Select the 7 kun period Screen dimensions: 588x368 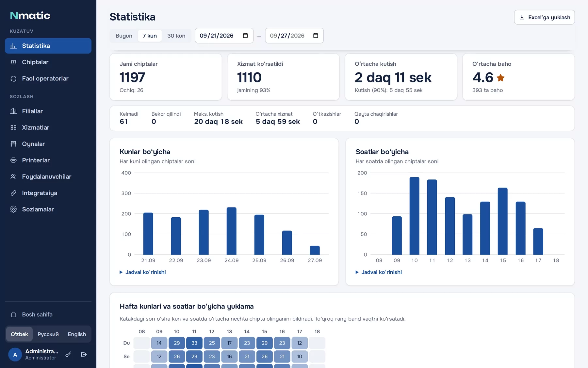150,36
